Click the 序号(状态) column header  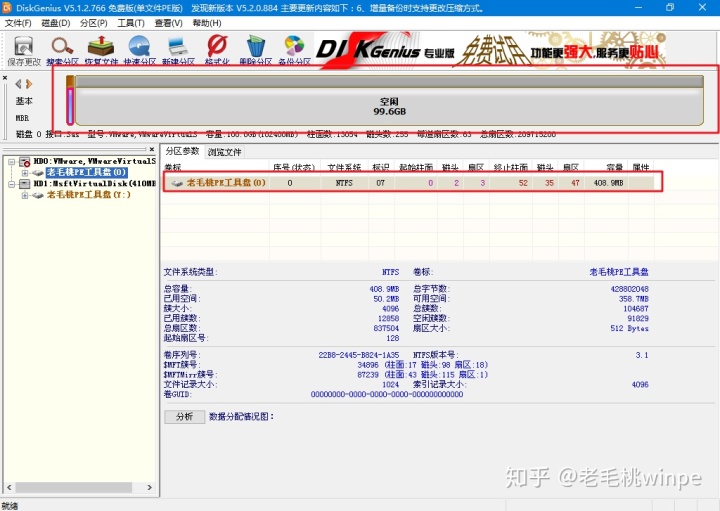point(294,167)
